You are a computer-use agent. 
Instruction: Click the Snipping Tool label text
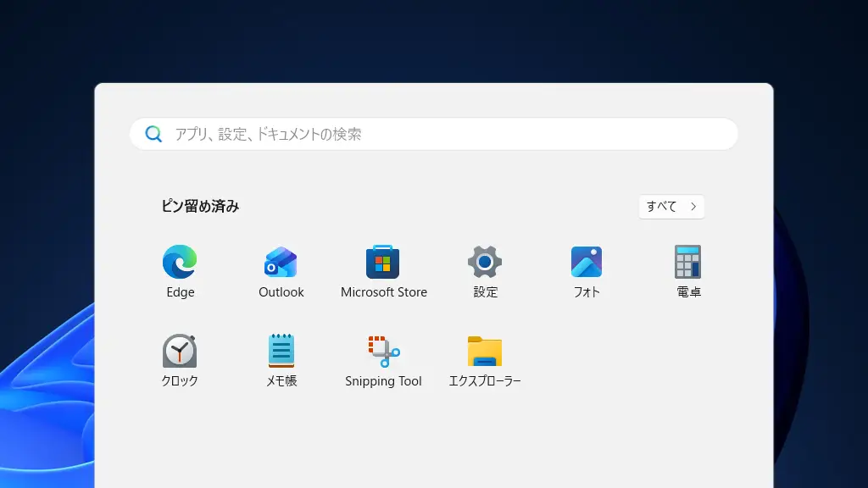click(383, 381)
